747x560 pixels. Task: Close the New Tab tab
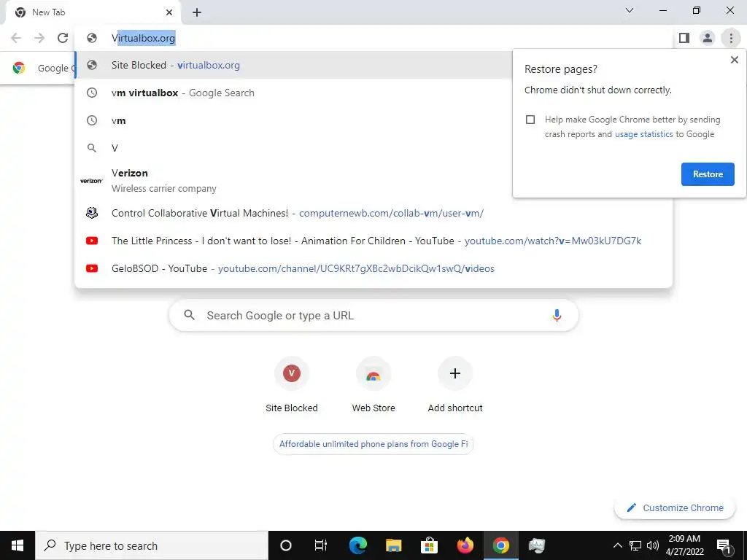pyautogui.click(x=169, y=12)
